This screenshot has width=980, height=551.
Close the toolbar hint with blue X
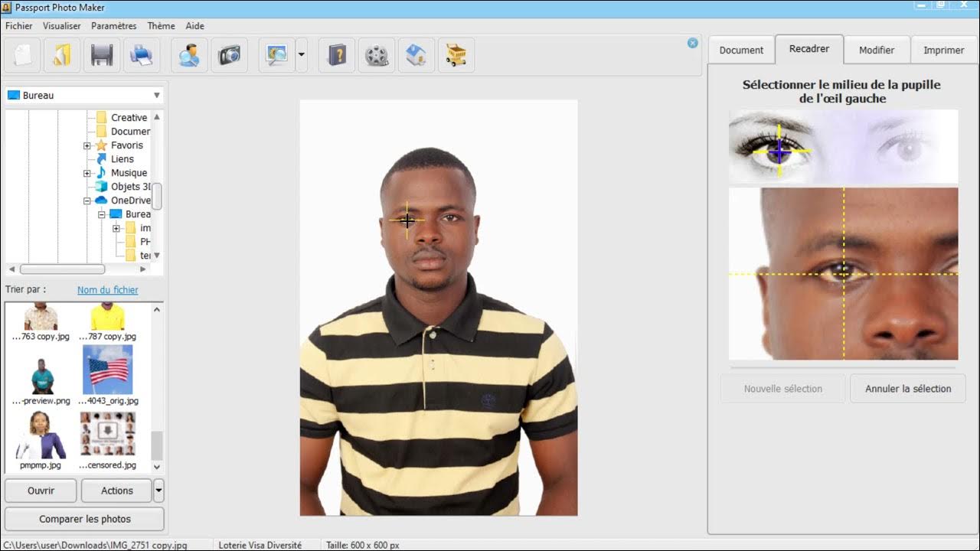tap(693, 43)
